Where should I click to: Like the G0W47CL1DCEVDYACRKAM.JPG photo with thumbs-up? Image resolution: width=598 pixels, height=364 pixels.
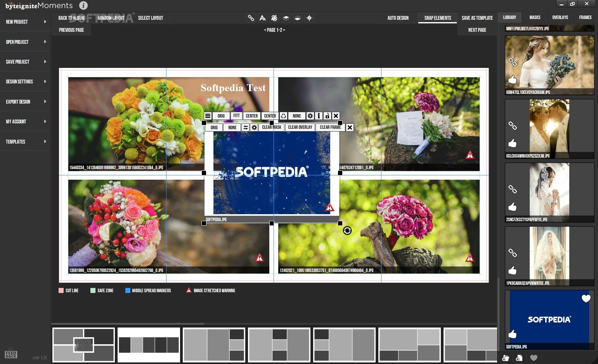point(513,80)
